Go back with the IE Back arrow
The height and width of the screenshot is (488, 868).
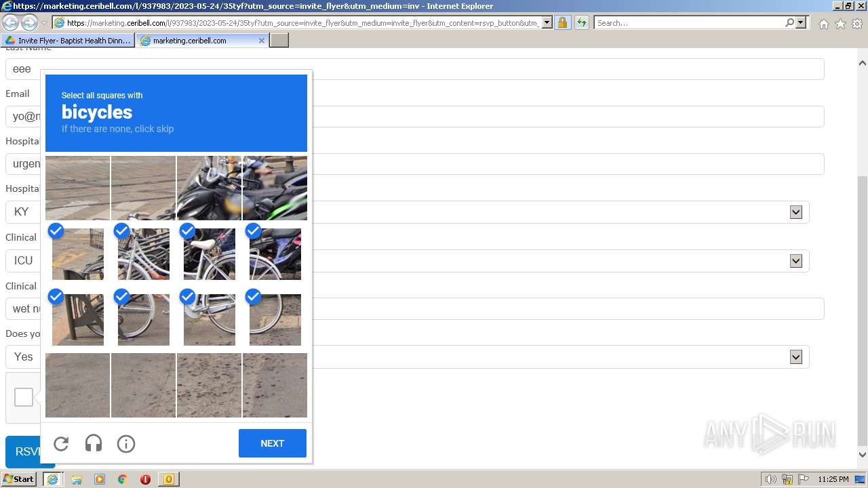tap(11, 22)
